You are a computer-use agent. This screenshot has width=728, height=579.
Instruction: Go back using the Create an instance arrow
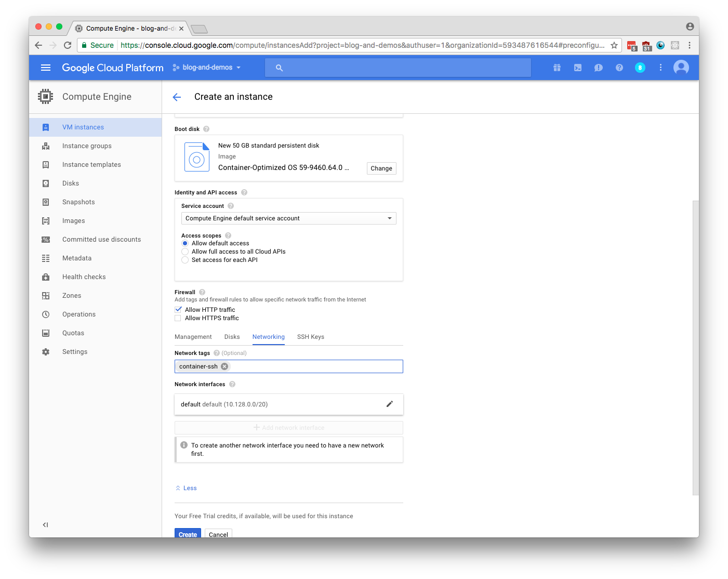177,97
